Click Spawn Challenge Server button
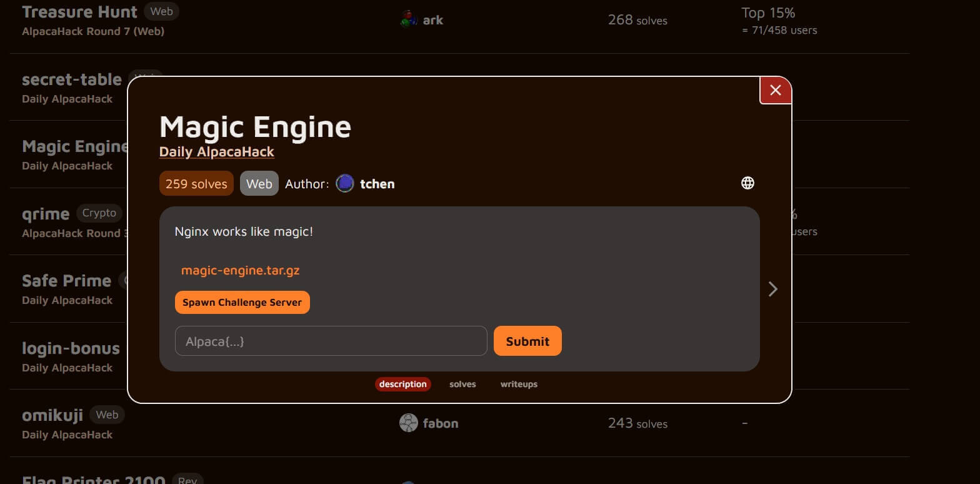Screen dimensions: 980x484 click(242, 302)
